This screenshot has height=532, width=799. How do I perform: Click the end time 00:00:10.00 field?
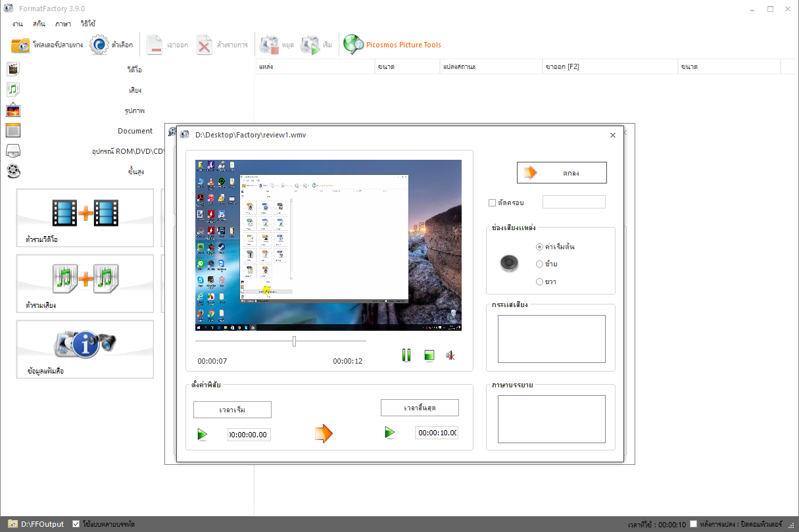[437, 433]
